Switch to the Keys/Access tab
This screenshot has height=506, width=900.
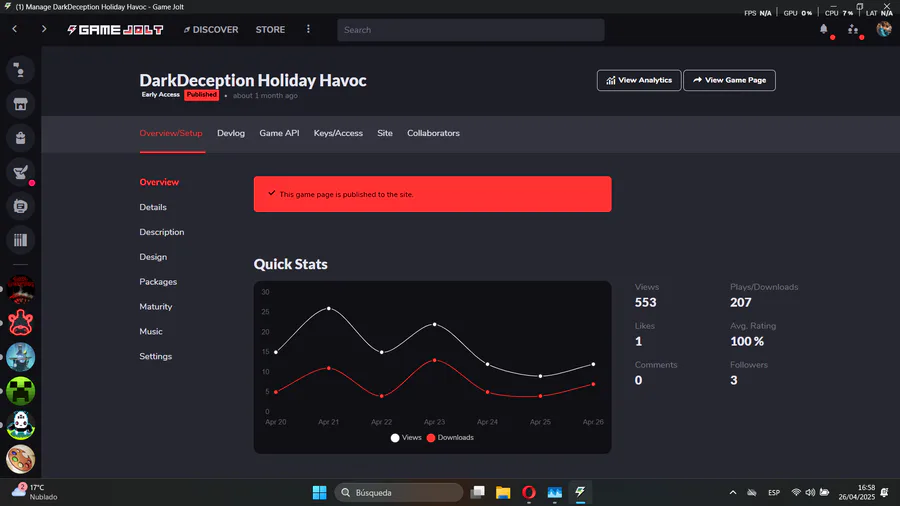[338, 133]
